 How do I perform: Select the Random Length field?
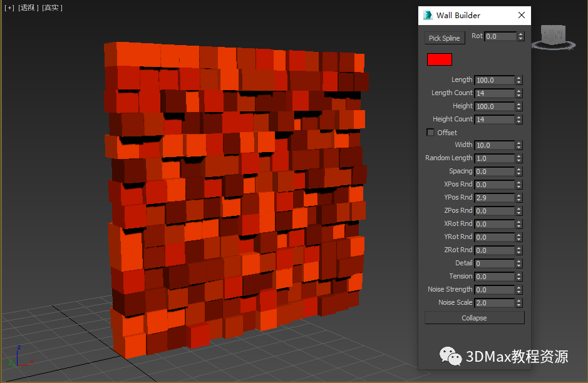coord(495,158)
